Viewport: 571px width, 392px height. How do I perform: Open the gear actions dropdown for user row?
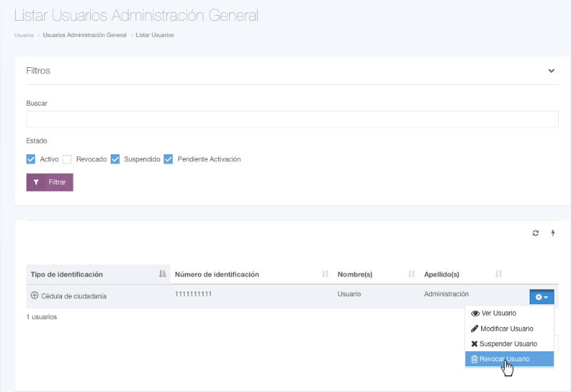click(x=541, y=296)
